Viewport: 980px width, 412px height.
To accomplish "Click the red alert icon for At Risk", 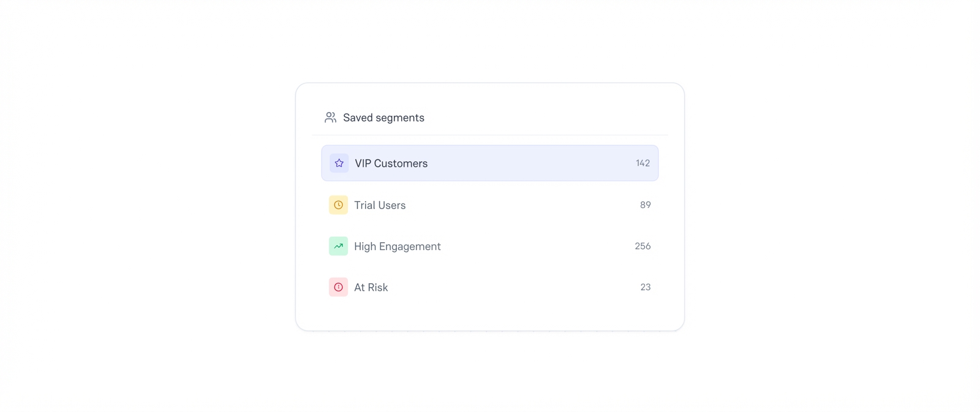I will pyautogui.click(x=338, y=287).
